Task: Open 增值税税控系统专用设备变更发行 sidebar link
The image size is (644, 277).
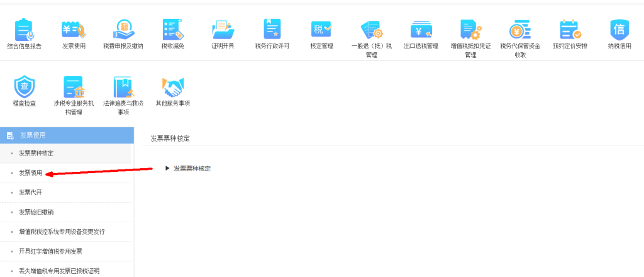Action: pos(62,232)
